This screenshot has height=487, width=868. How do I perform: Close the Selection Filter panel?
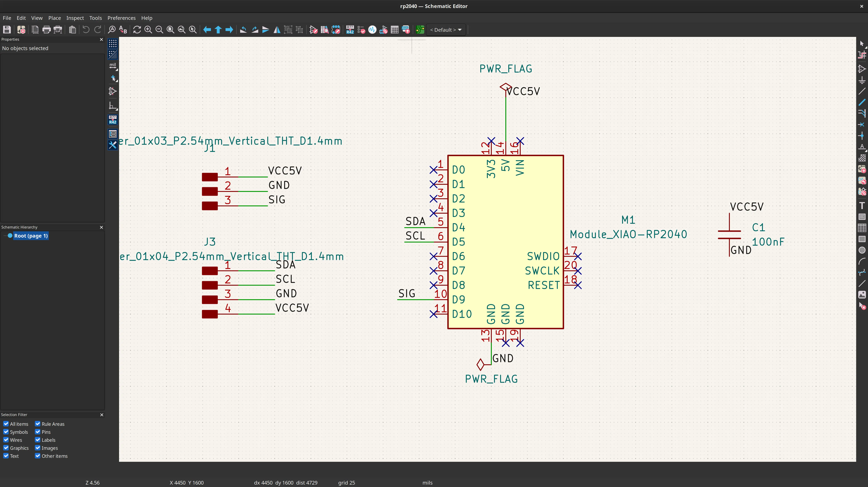point(101,415)
